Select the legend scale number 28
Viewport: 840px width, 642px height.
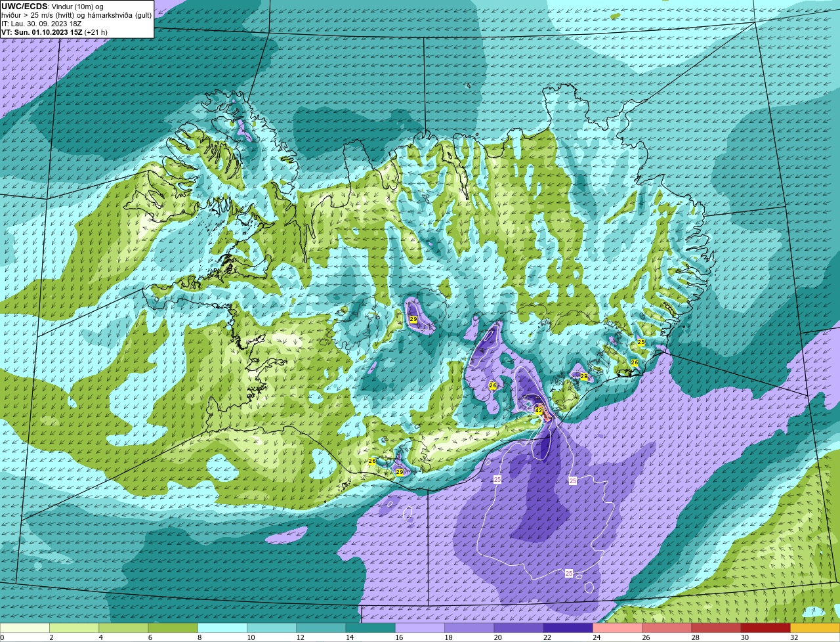(x=694, y=637)
